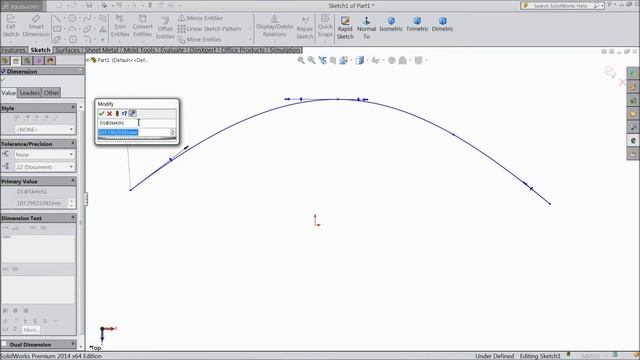The image size is (640, 360).
Task: Click reverse-sense icon in Modify dialog
Action: click(x=124, y=113)
